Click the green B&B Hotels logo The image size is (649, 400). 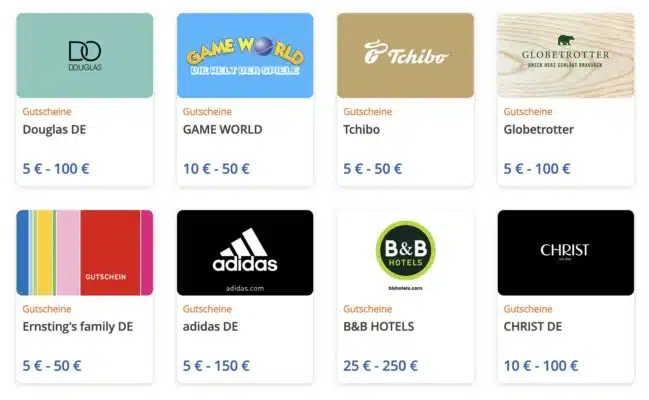click(405, 250)
